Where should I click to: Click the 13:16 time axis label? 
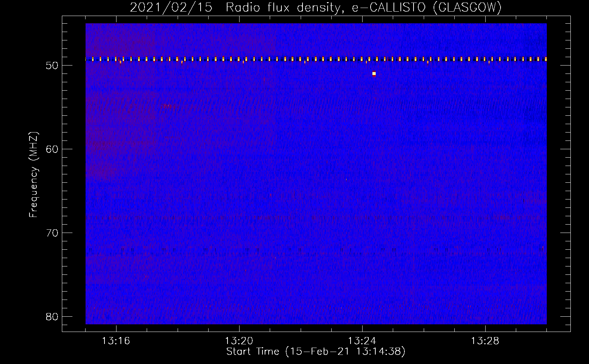pyautogui.click(x=116, y=341)
